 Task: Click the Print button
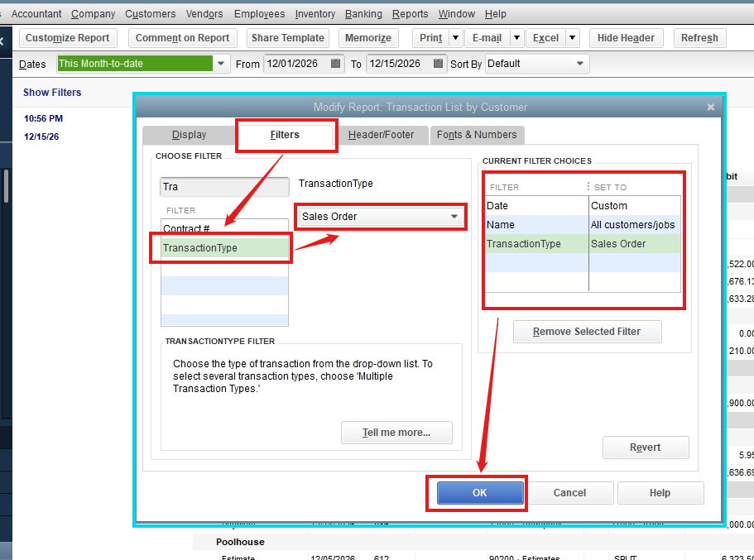[431, 38]
